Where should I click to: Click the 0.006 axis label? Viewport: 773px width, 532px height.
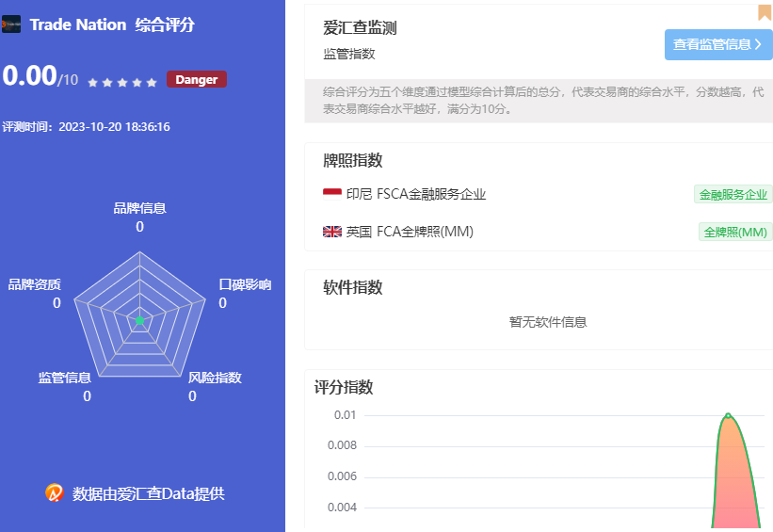[342, 476]
